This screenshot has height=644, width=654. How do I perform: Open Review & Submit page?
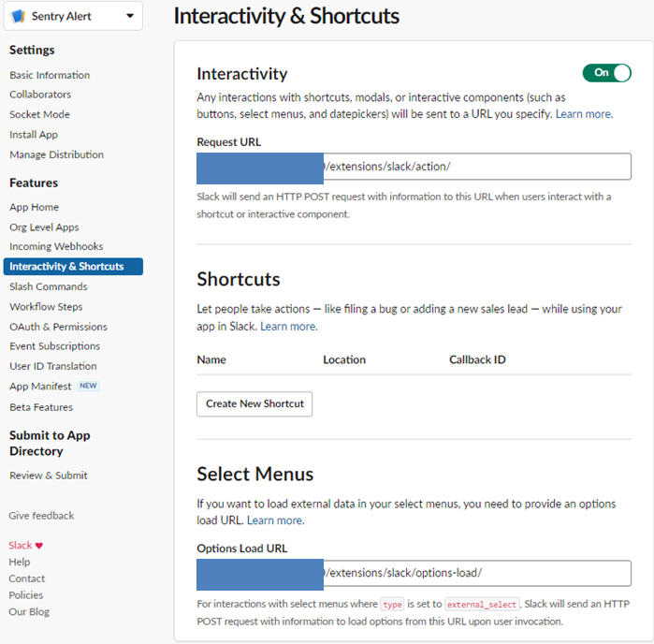[x=49, y=476]
